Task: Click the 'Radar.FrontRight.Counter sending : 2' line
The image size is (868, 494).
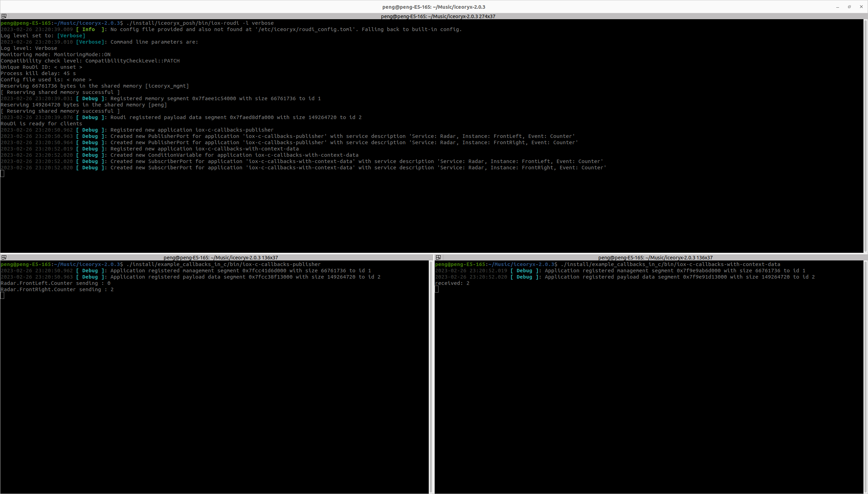Action: pos(57,289)
